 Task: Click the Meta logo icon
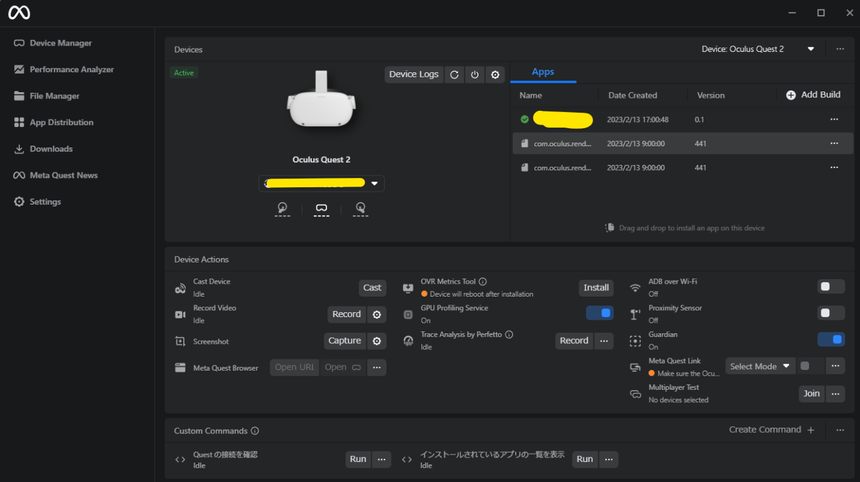point(19,13)
